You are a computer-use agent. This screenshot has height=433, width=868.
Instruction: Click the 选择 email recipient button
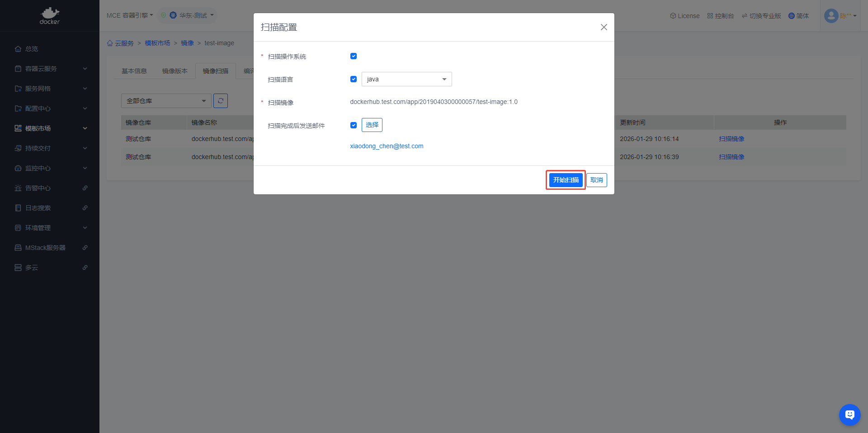pos(372,125)
